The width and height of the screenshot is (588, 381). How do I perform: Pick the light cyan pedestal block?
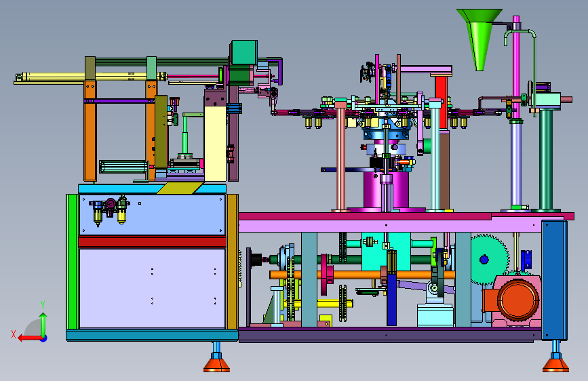point(435,315)
